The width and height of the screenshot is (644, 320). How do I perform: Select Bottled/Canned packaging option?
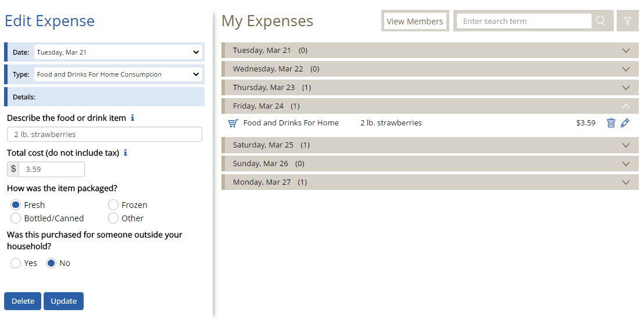pos(16,218)
